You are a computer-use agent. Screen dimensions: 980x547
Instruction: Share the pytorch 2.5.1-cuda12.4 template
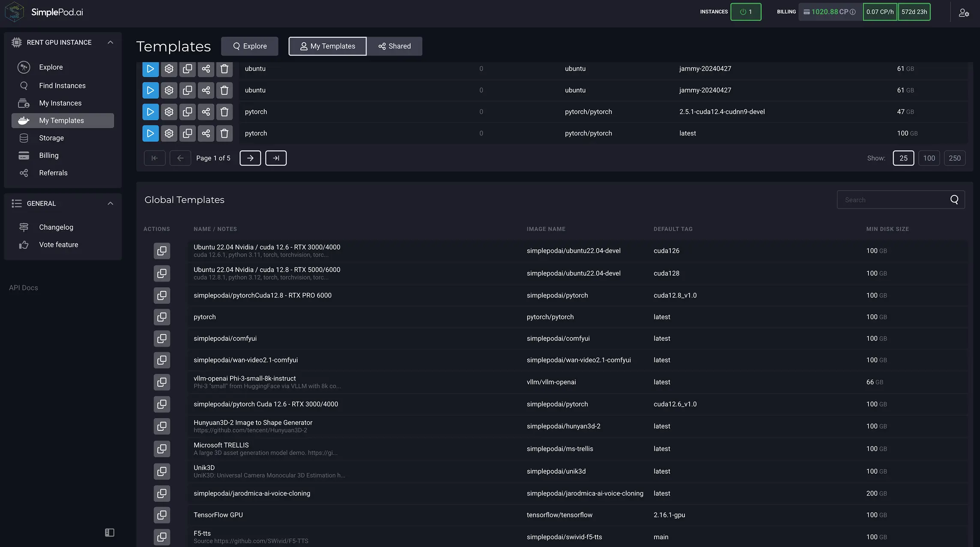click(x=206, y=112)
